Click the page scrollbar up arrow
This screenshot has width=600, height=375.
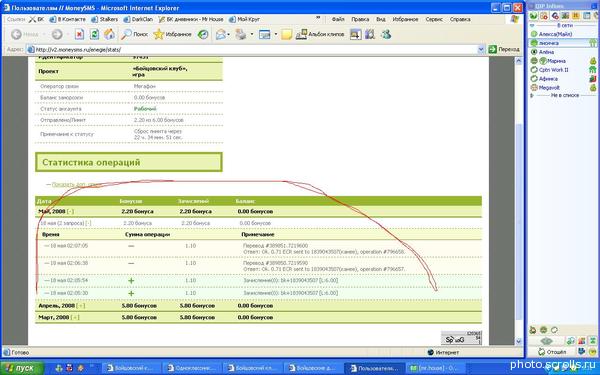pos(519,61)
